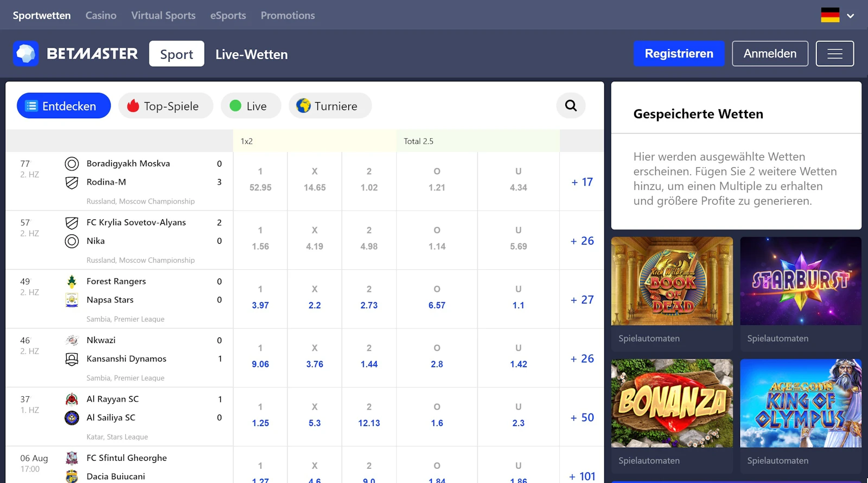Expand the language dropdown chevron
Viewport: 868px width, 483px height.
point(850,16)
